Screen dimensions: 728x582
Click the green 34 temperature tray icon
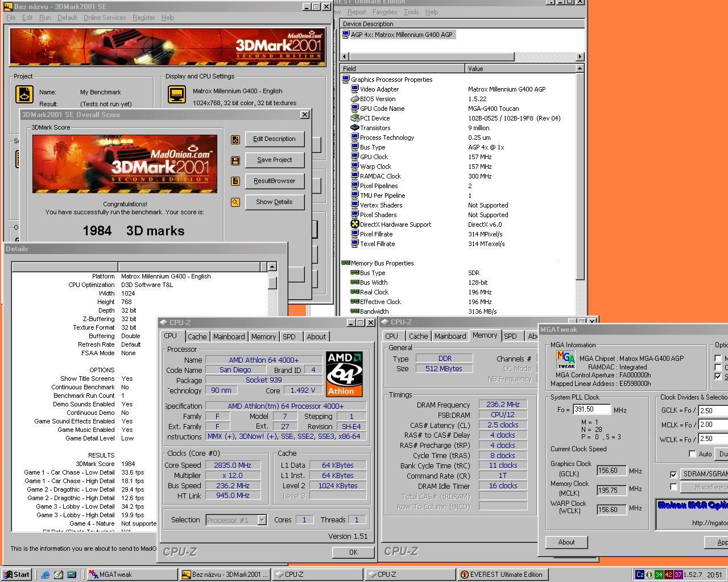[659, 575]
